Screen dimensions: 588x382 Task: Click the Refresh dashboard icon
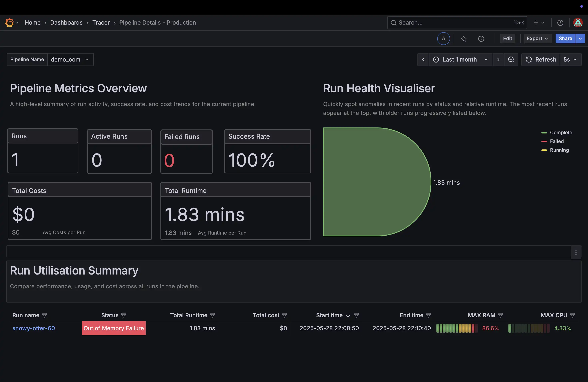(529, 60)
